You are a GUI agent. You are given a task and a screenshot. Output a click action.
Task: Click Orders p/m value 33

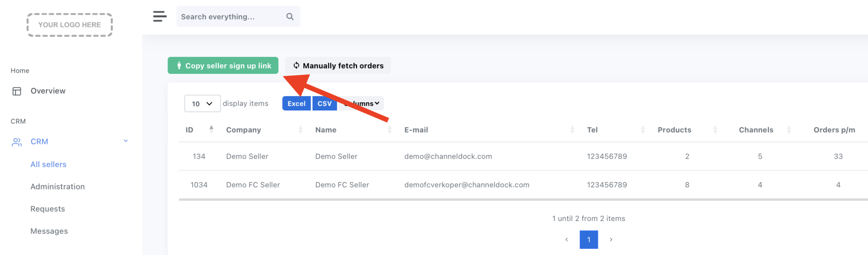tap(838, 156)
